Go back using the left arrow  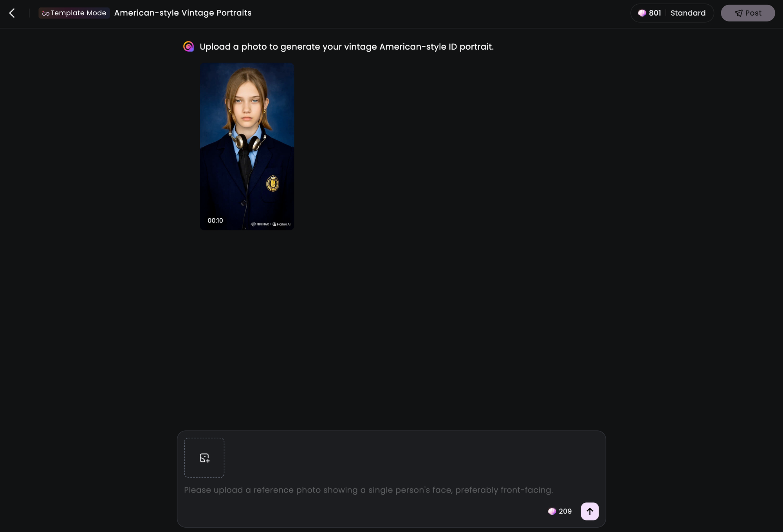pos(12,13)
